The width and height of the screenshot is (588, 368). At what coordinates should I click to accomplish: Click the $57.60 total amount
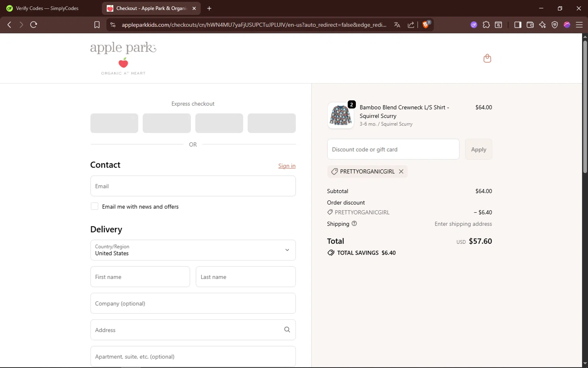pyautogui.click(x=480, y=241)
